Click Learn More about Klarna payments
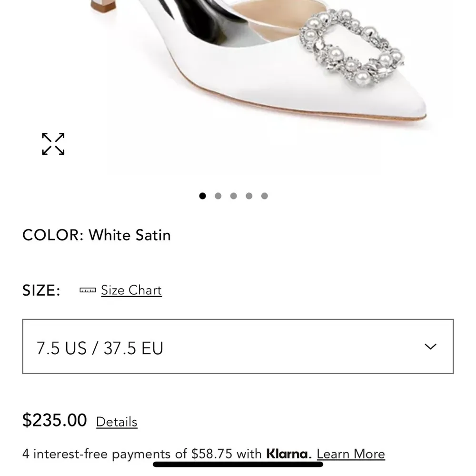This screenshot has width=476, height=476. point(351,454)
